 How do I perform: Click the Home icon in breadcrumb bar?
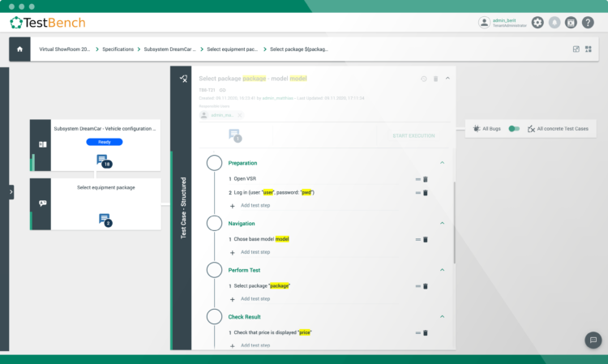coord(19,49)
